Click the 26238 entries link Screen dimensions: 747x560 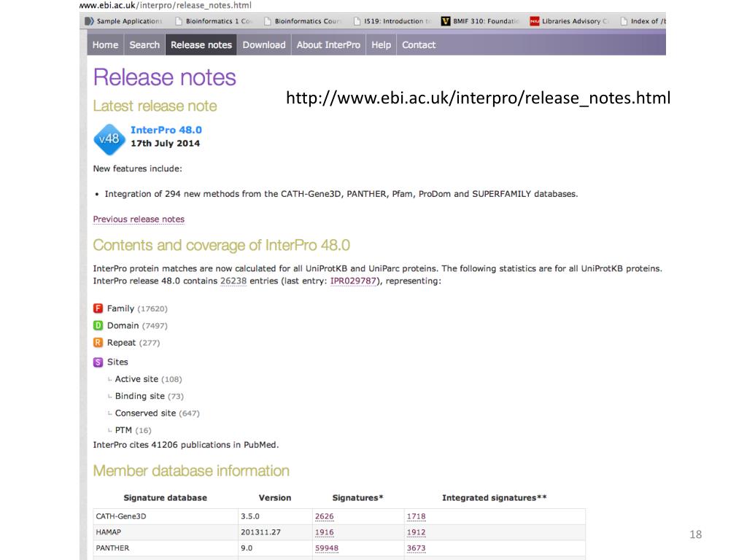pos(233,281)
